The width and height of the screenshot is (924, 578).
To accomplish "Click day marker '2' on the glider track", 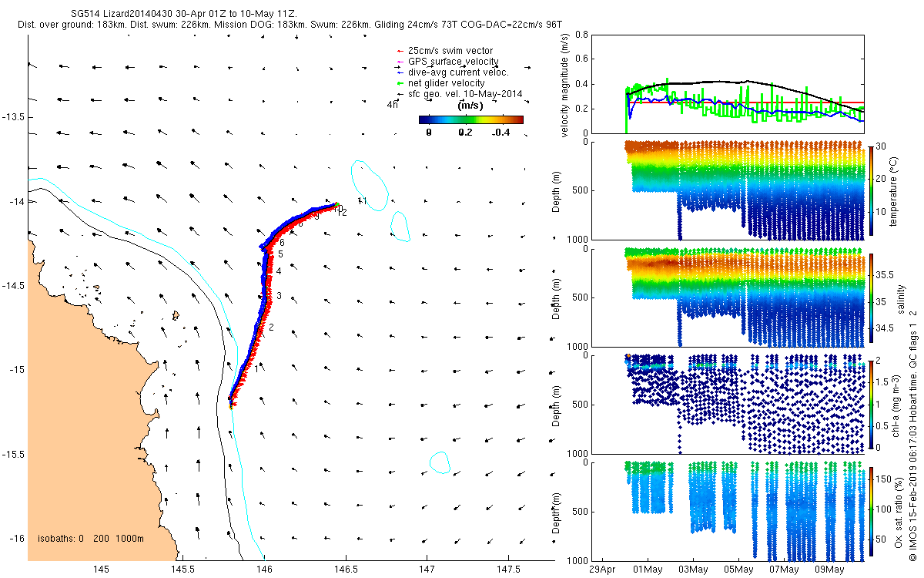I will tap(271, 328).
